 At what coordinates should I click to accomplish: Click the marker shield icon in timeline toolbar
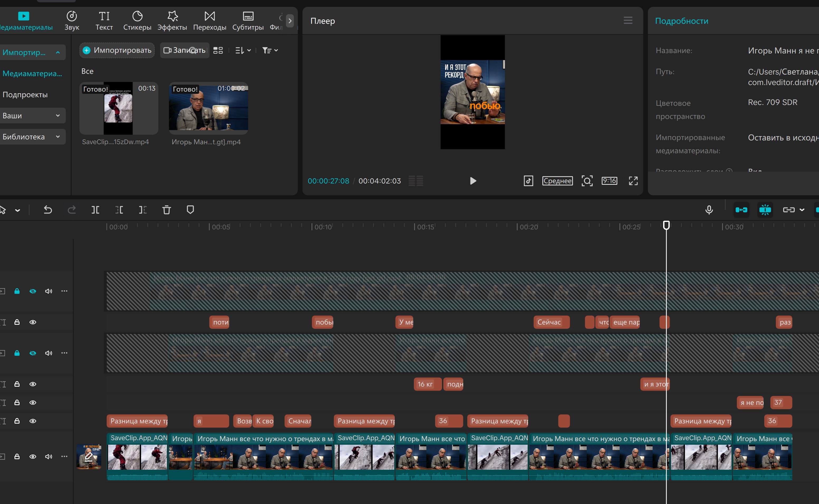tap(190, 210)
